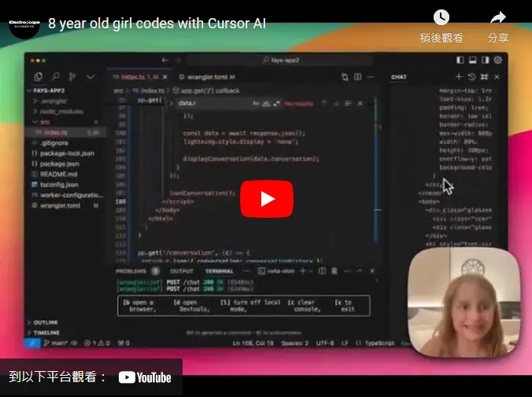Switch to the OUTPUT panel tab
Viewport: 532px width, 397px height.
182,271
